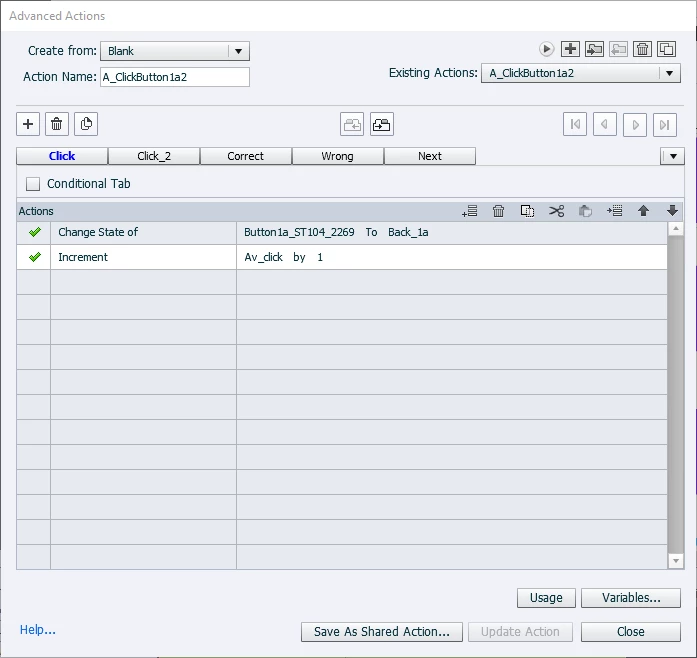This screenshot has width=697, height=658.
Task: Click the actions list scrollbar down arrow
Action: coord(676,561)
